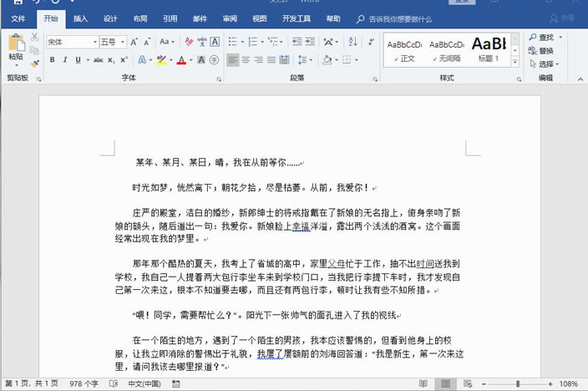
Task: Switch to the 插入 tab
Action: (80, 18)
